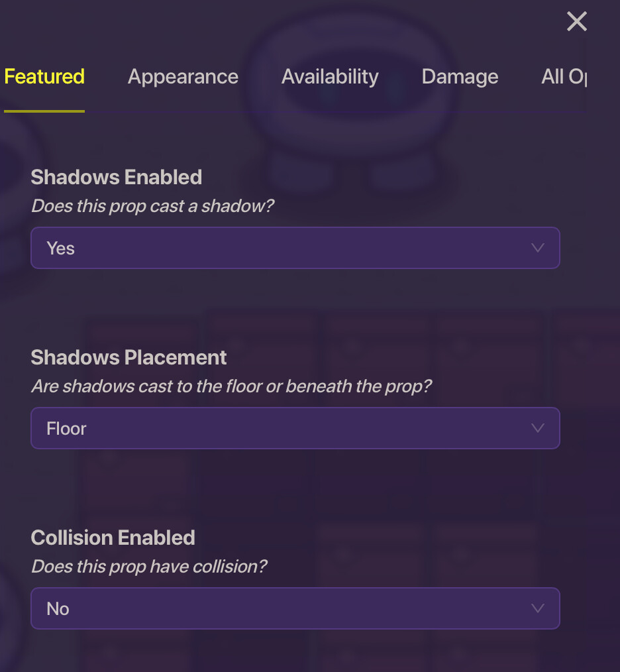
Task: Select the Damage tab
Action: [460, 77]
